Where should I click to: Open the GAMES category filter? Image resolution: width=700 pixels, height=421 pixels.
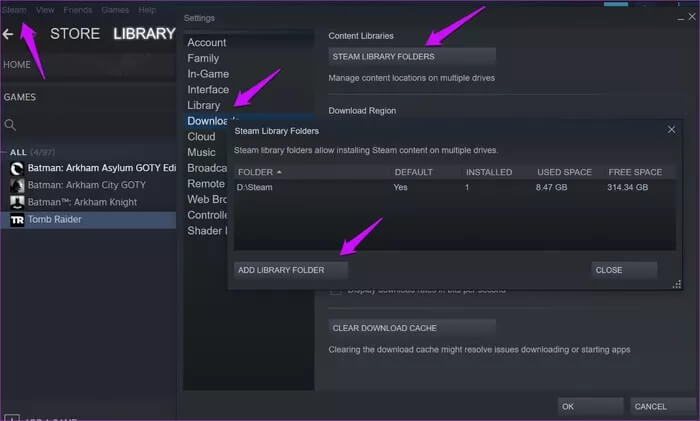20,97
